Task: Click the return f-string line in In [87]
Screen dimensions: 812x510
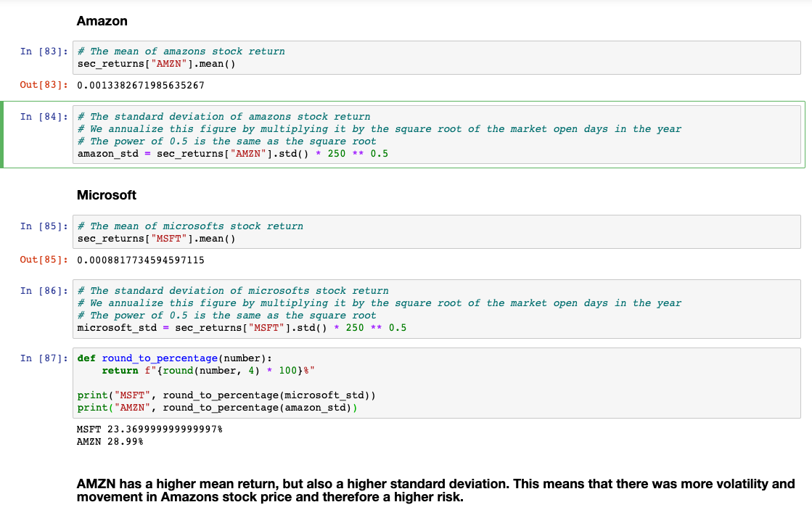Action: [208, 371]
